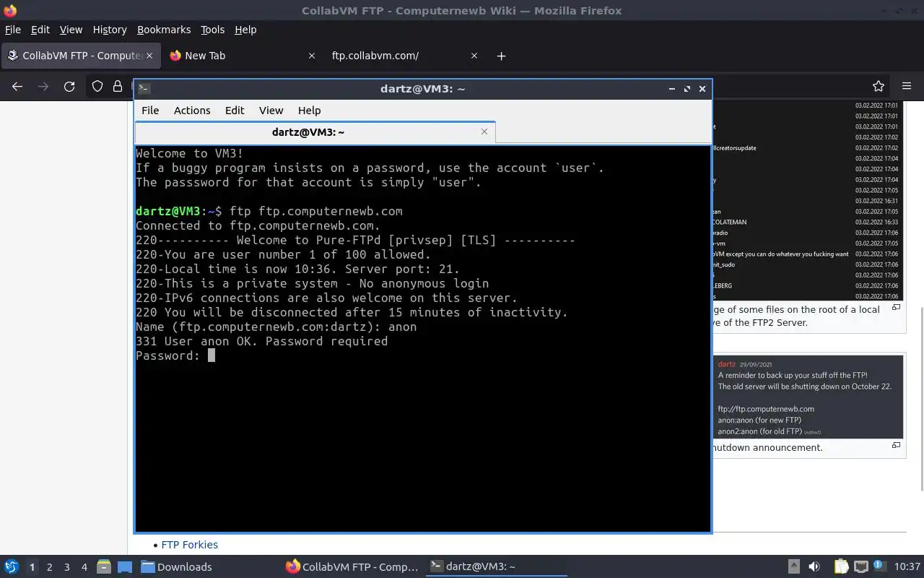The image size is (924, 578).
Task: Click Firefox forward arrow button
Action: [x=43, y=86]
